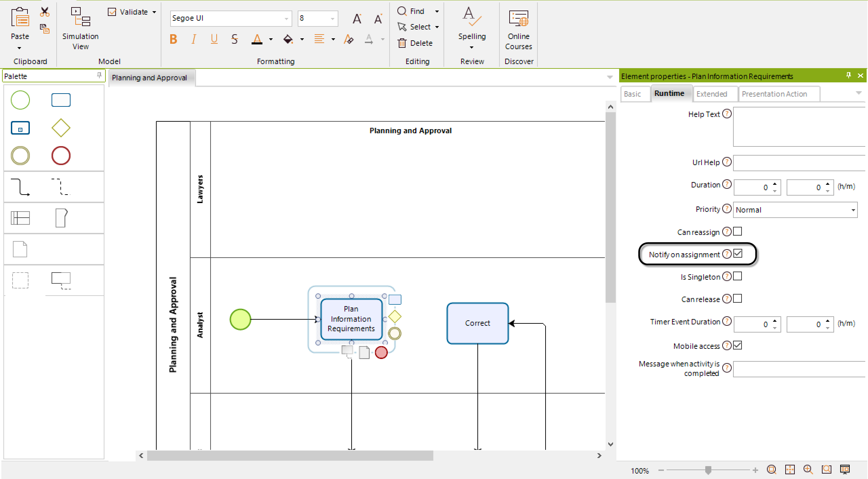
Task: Expand the Validate dropdown arrow
Action: 154,12
